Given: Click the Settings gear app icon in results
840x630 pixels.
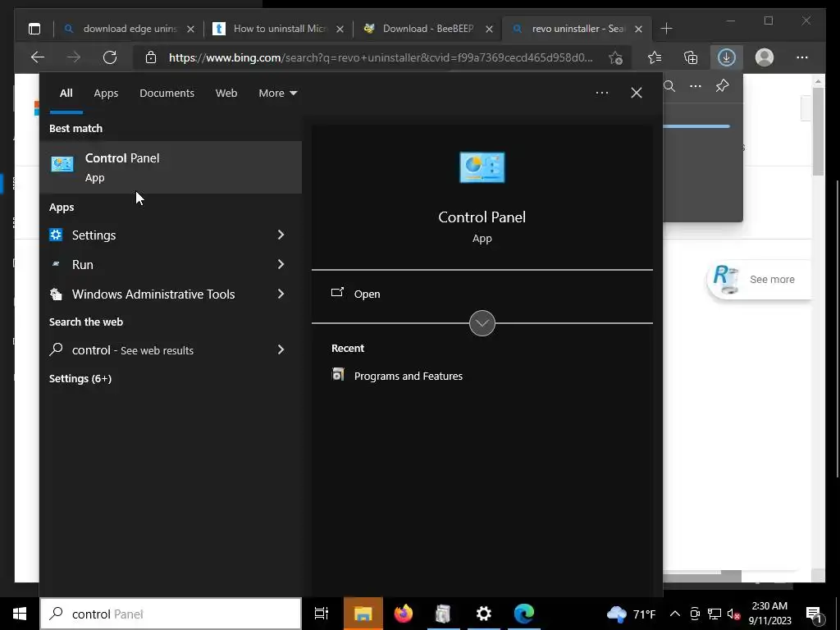Looking at the screenshot, I should click(x=56, y=235).
